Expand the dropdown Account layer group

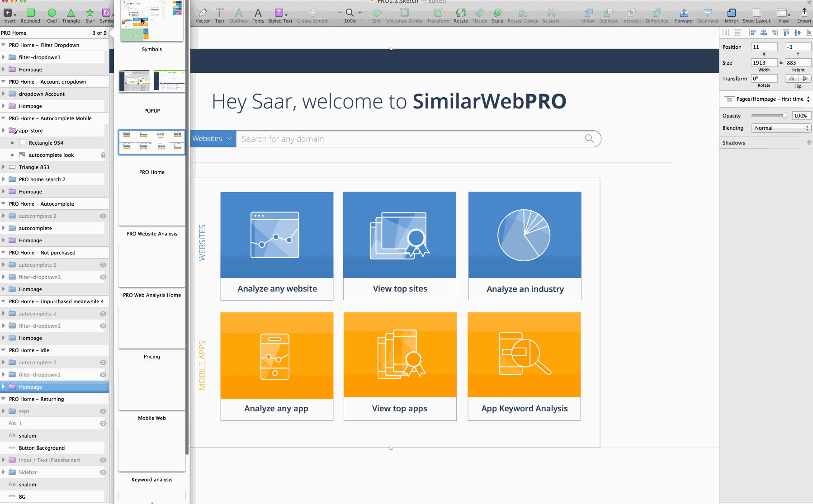(x=4, y=94)
